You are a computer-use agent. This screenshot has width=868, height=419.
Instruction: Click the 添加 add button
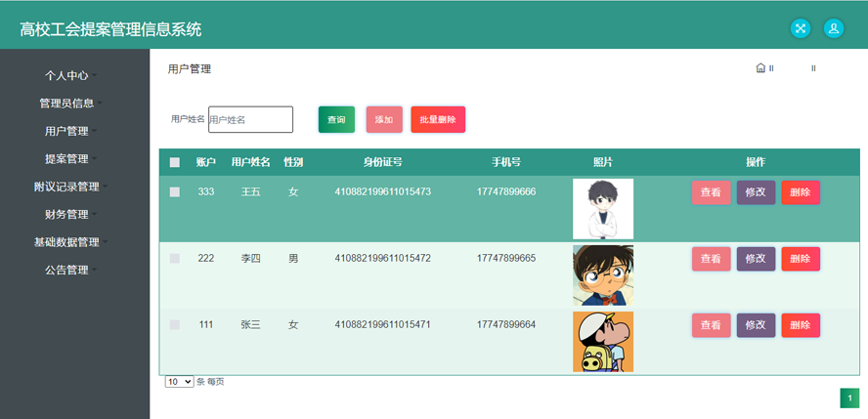click(384, 119)
